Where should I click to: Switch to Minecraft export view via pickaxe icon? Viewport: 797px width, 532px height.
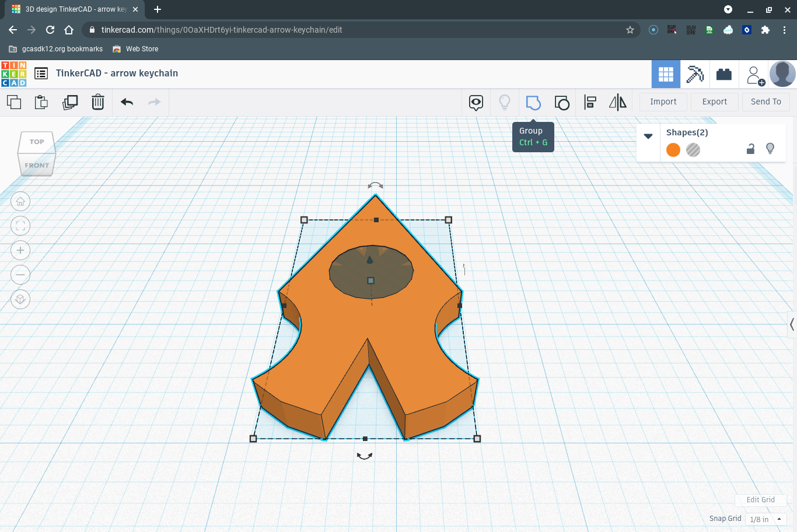tap(695, 73)
